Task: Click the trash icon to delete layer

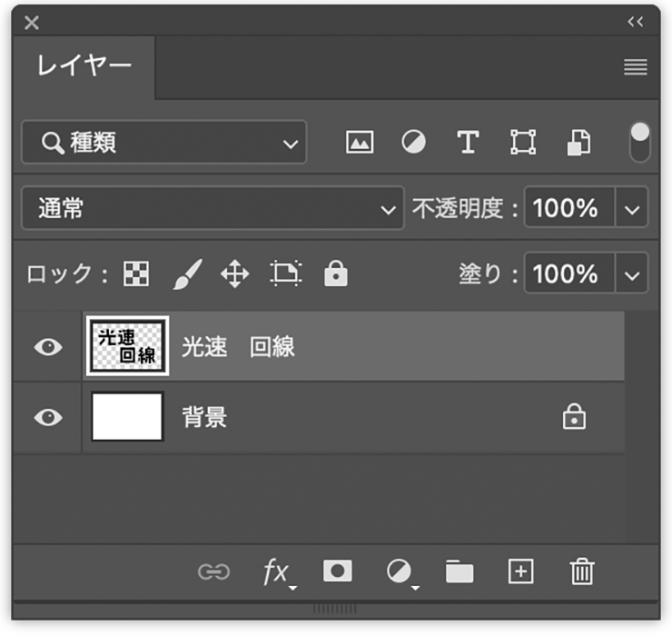Action: tap(581, 571)
